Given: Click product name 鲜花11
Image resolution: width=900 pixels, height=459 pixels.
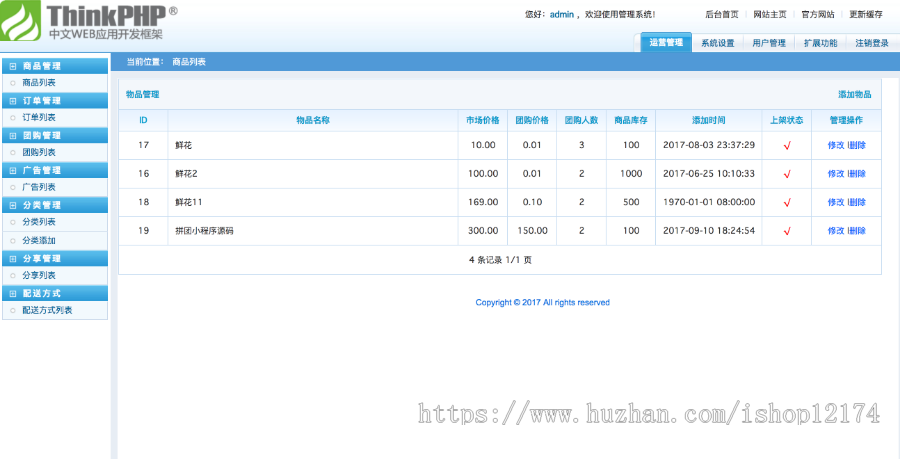Looking at the screenshot, I should (x=189, y=202).
